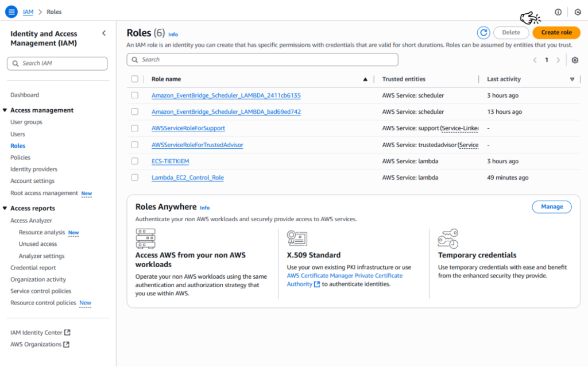Click the refresh roles icon button

coord(483,33)
